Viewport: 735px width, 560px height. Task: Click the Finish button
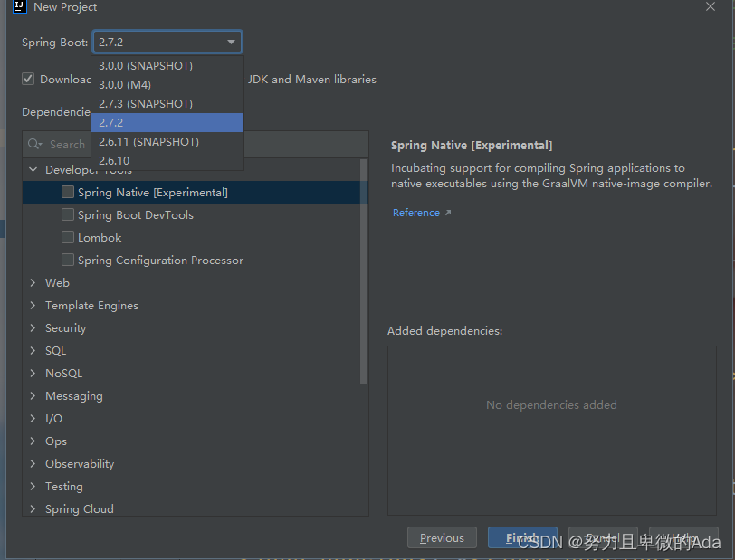(522, 537)
